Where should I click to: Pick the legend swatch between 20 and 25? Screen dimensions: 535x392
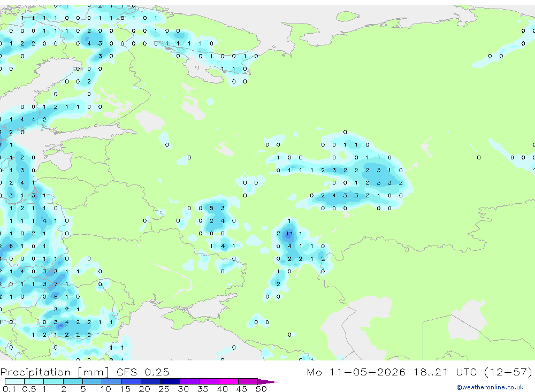click(x=151, y=381)
